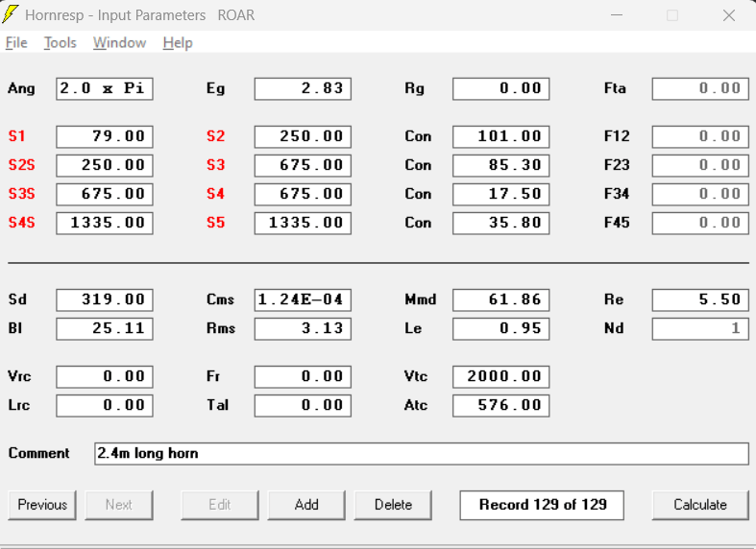This screenshot has width=756, height=549.
Task: Click the Comment field '2.4m long horn'
Action: (x=422, y=454)
